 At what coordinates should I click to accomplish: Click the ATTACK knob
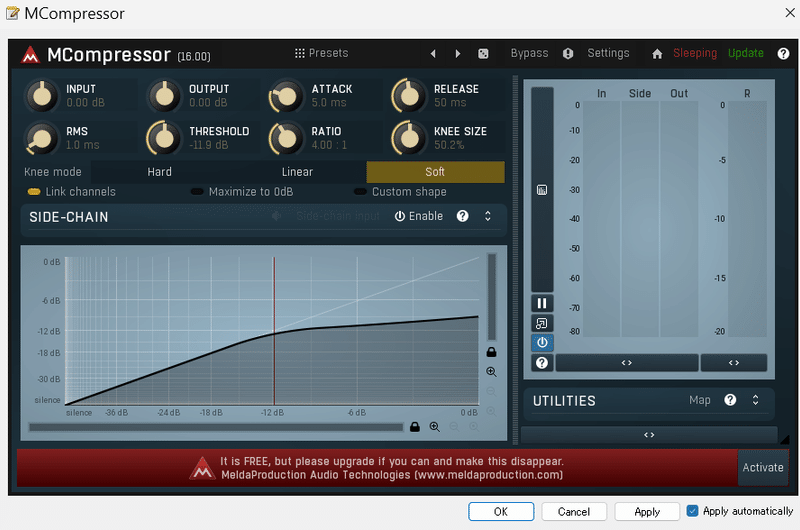click(286, 95)
